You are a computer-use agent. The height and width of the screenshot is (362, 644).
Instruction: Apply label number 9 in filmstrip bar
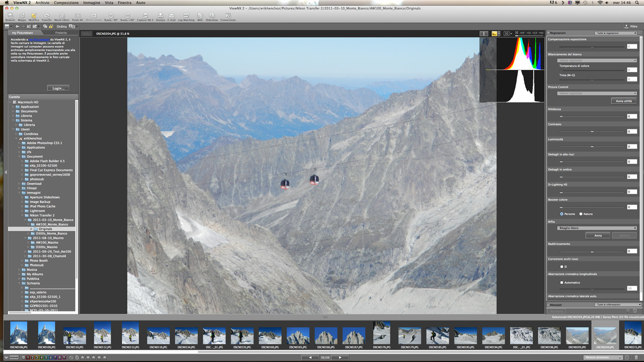click(64, 357)
